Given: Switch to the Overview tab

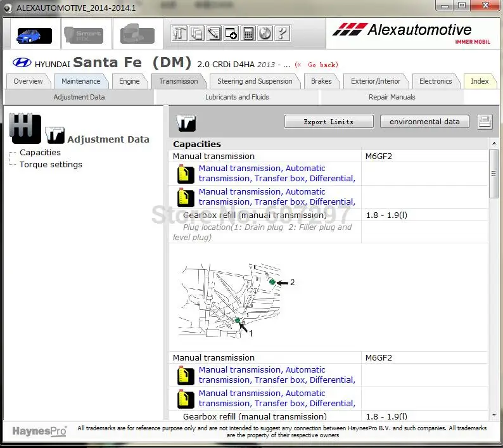Looking at the screenshot, I should tap(28, 81).
